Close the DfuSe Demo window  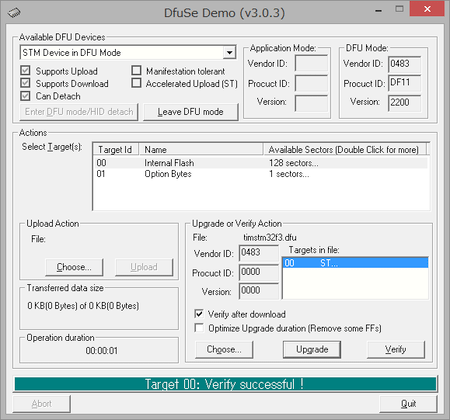click(427, 9)
